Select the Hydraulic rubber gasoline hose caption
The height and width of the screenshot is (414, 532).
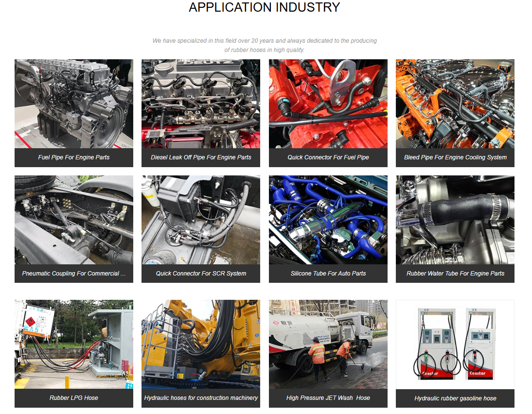coord(455,398)
